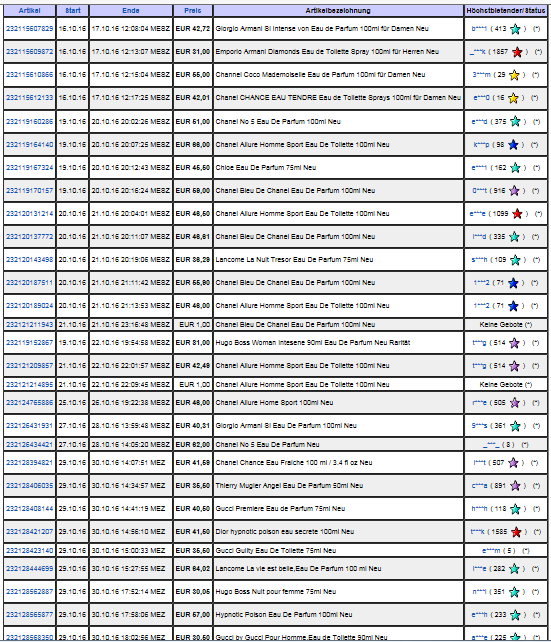Click the turquoise star beside bidder b***1
The height and width of the screenshot is (642, 551).
tap(515, 29)
